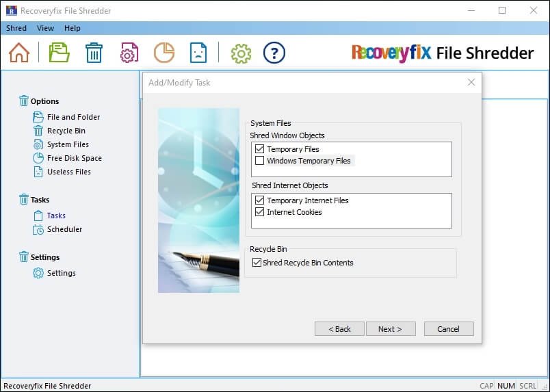550x392 pixels.
Task: Click the green file and folder toolbar icon
Action: click(x=60, y=53)
